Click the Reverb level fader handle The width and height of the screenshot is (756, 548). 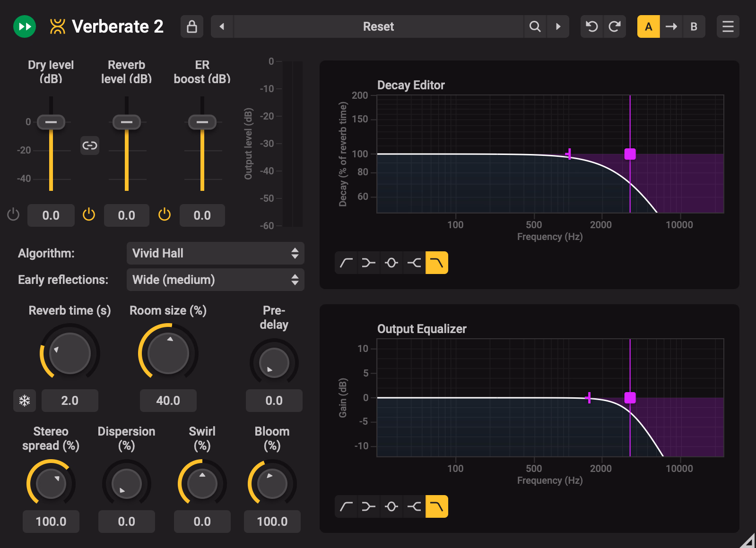127,122
